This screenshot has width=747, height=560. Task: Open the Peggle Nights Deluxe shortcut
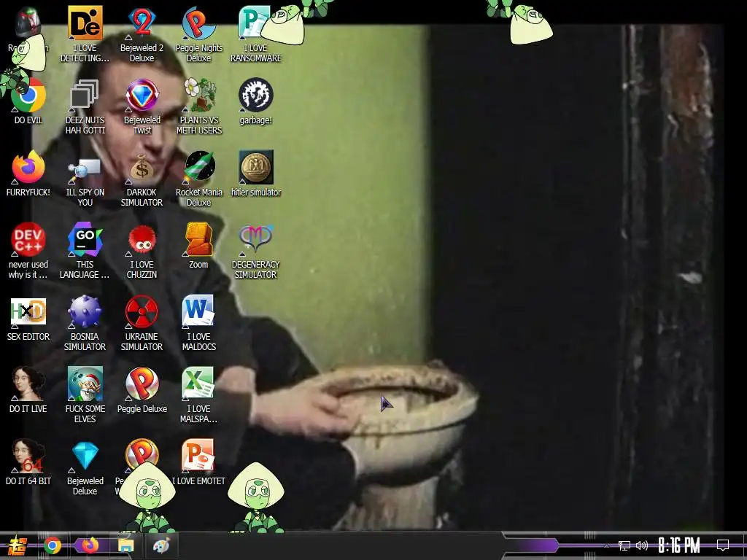point(198,23)
